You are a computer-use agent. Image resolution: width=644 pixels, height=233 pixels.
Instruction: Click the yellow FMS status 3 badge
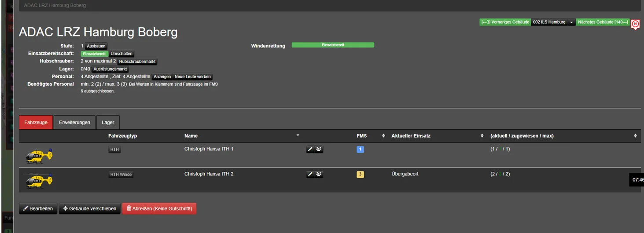[x=360, y=175]
